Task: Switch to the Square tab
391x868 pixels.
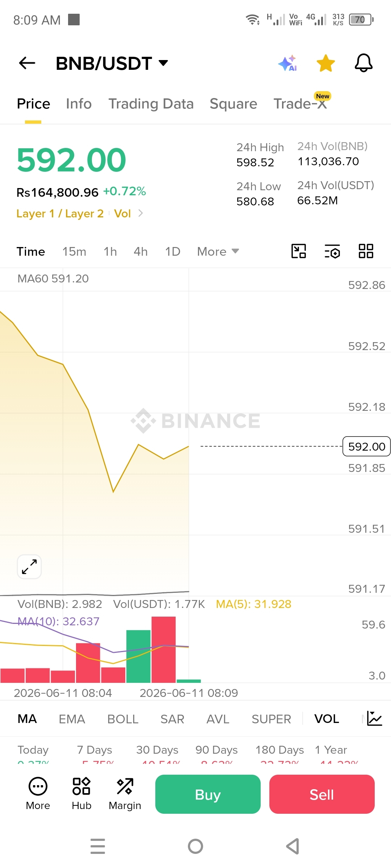Action: click(234, 104)
